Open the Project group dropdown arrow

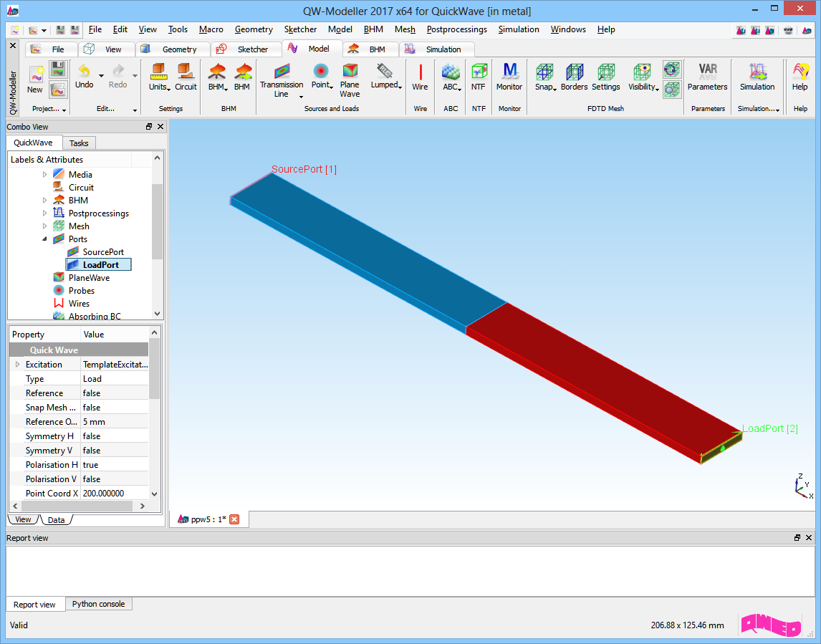pyautogui.click(x=64, y=110)
